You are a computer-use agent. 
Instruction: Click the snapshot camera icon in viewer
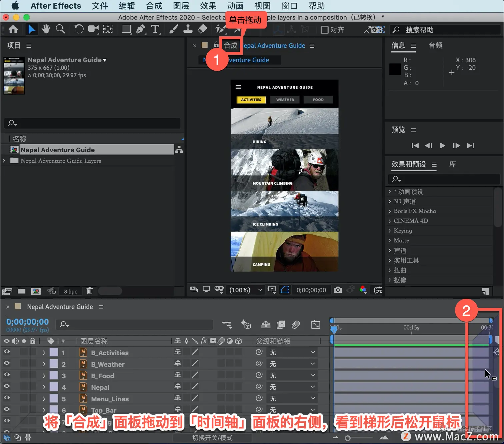(338, 290)
